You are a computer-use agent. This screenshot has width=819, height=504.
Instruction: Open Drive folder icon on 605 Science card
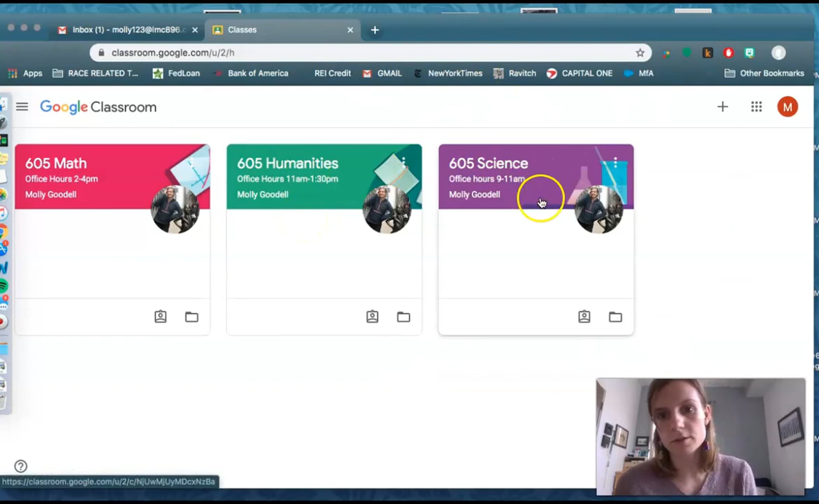615,317
